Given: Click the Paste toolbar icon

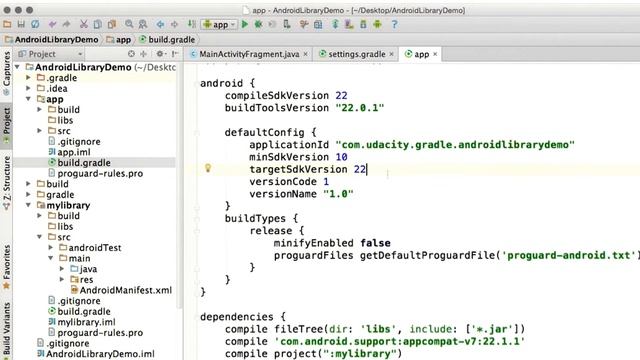Looking at the screenshot, I should pos(112,24).
